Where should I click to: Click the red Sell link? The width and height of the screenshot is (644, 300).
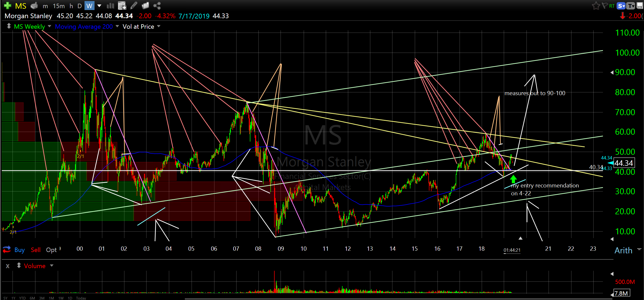coord(36,250)
